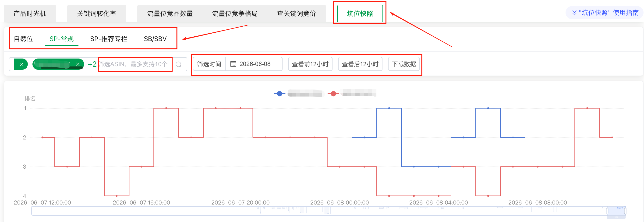Image resolution: width=644 pixels, height=222 pixels.
Task: Open the calendar icon date picker
Action: tap(233, 64)
